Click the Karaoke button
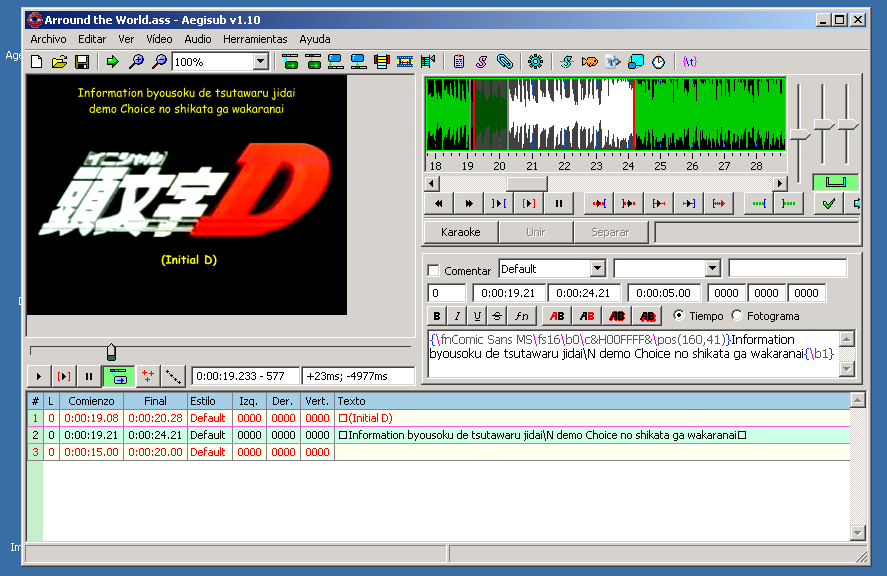The height and width of the screenshot is (576, 887). pyautogui.click(x=460, y=232)
